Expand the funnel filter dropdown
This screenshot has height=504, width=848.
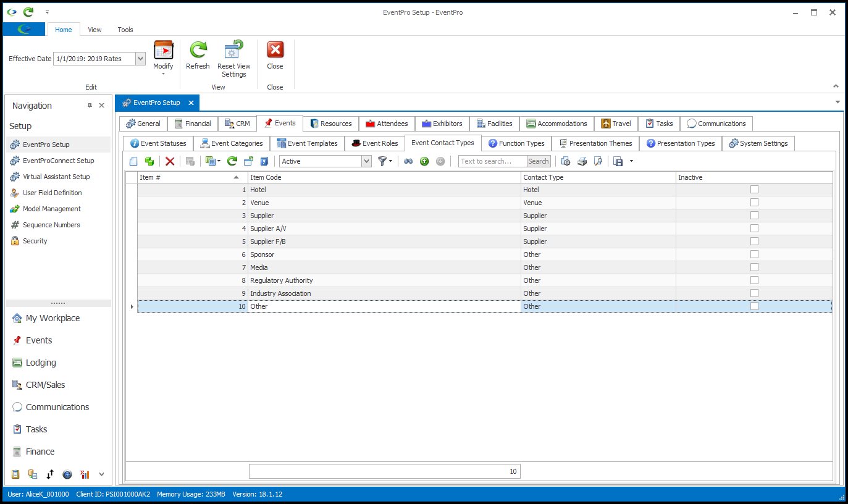pyautogui.click(x=391, y=161)
